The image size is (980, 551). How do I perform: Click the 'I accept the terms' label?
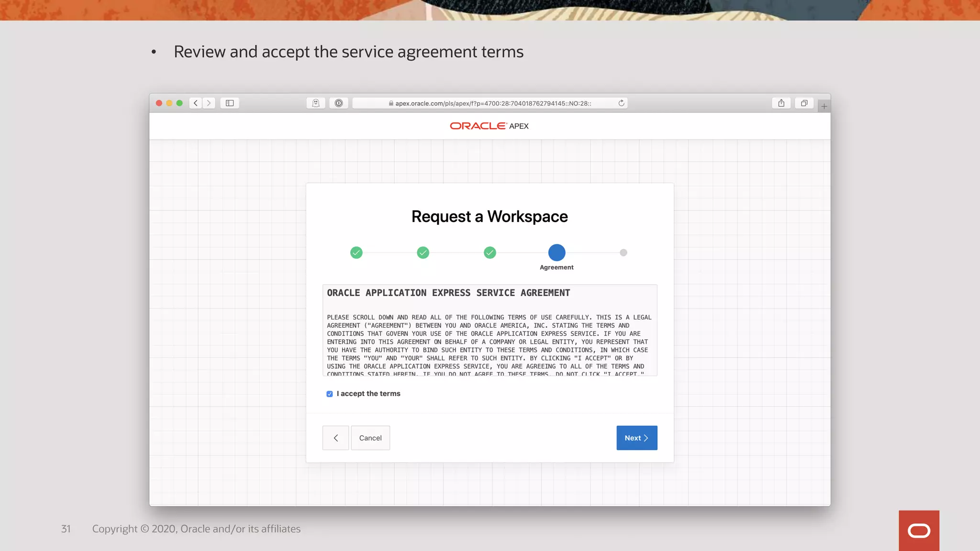(x=368, y=394)
